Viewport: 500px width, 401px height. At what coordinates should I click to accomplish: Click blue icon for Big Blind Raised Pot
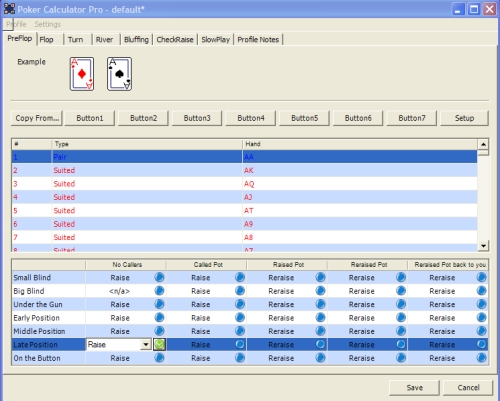coord(320,291)
